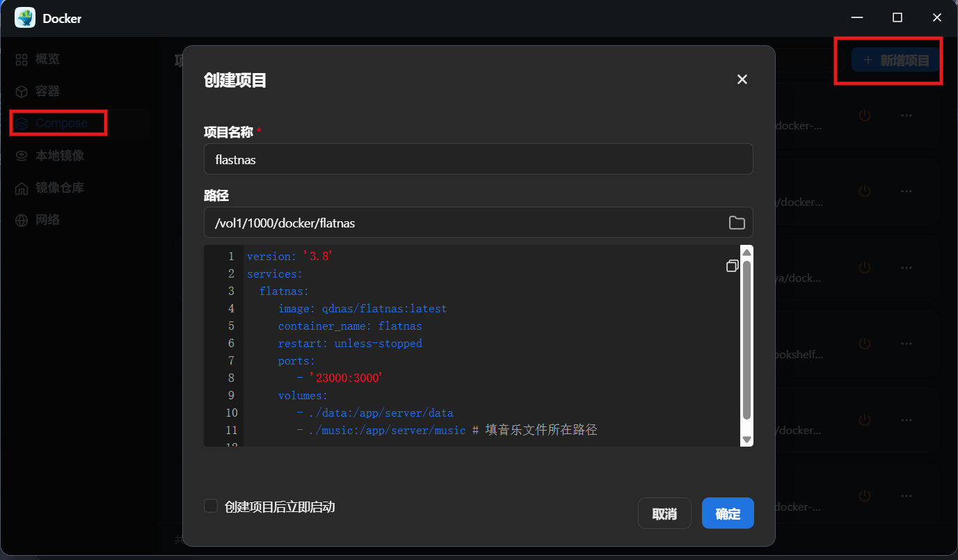Browse project path via the folder icon
The width and height of the screenshot is (958, 560).
coord(737,222)
